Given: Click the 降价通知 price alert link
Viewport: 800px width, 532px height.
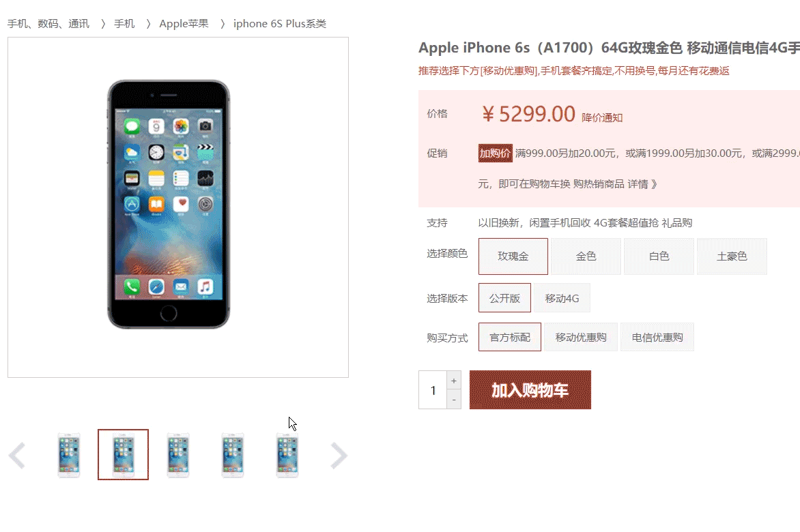Looking at the screenshot, I should pos(602,118).
